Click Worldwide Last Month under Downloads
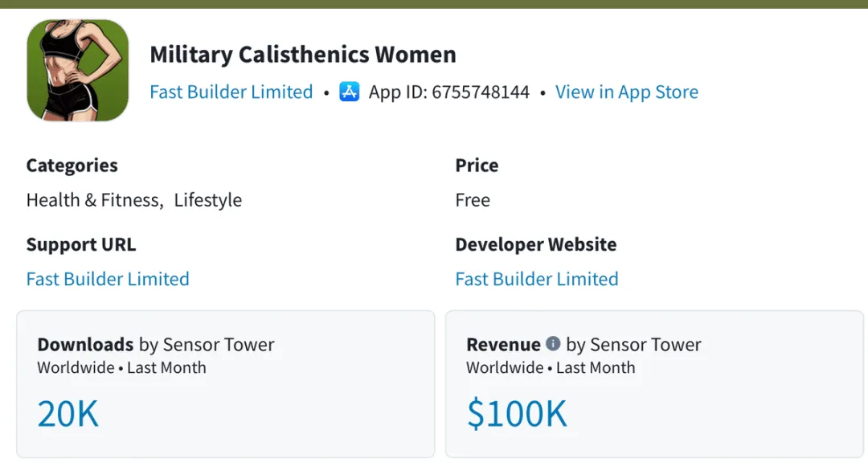868x467 pixels. [x=122, y=367]
